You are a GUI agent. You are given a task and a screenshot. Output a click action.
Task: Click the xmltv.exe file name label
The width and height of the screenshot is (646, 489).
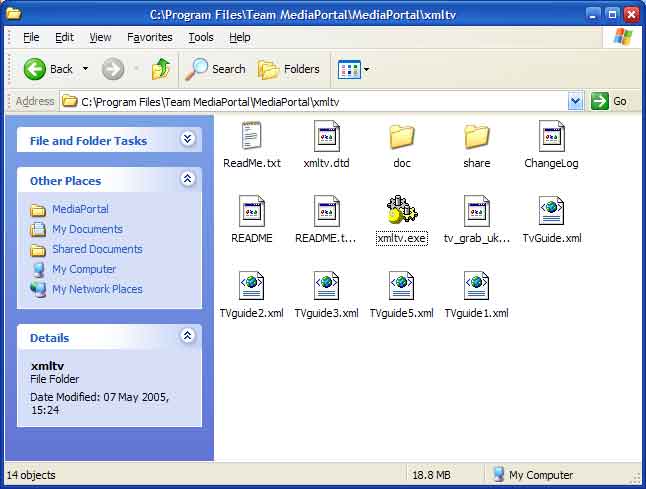tap(402, 238)
